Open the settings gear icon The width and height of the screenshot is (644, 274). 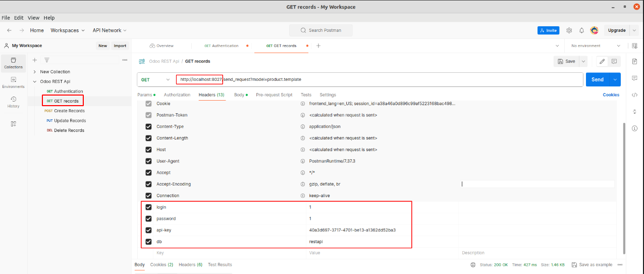[x=569, y=30]
